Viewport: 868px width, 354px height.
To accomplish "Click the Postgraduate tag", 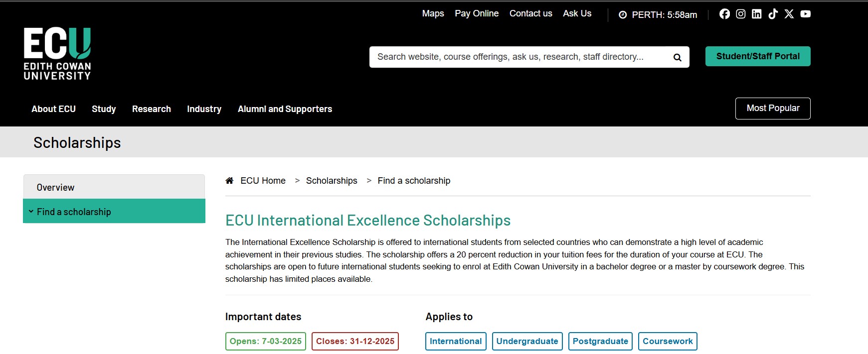I will pyautogui.click(x=600, y=342).
